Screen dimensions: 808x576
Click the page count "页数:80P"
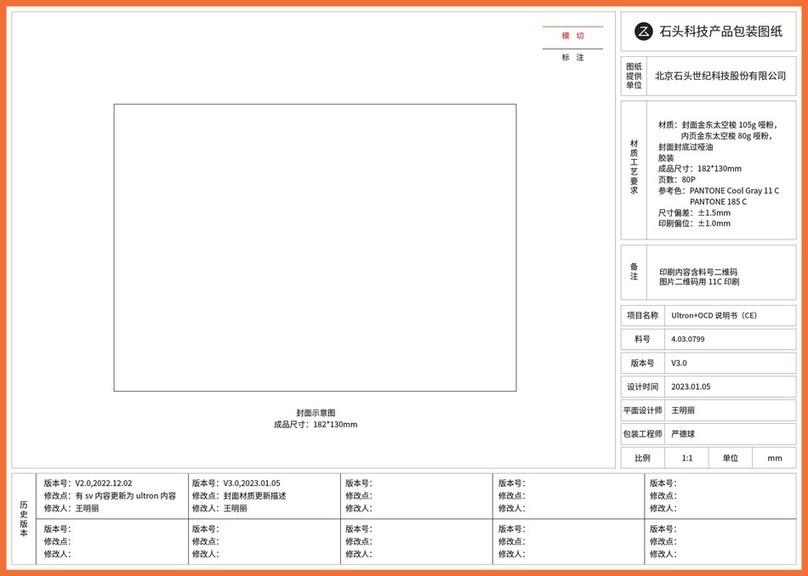pos(677,180)
